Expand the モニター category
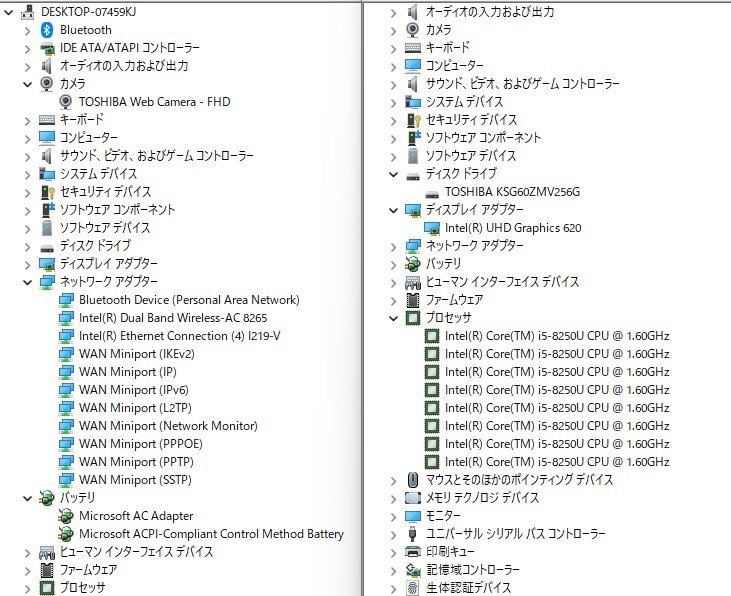 tap(393, 516)
